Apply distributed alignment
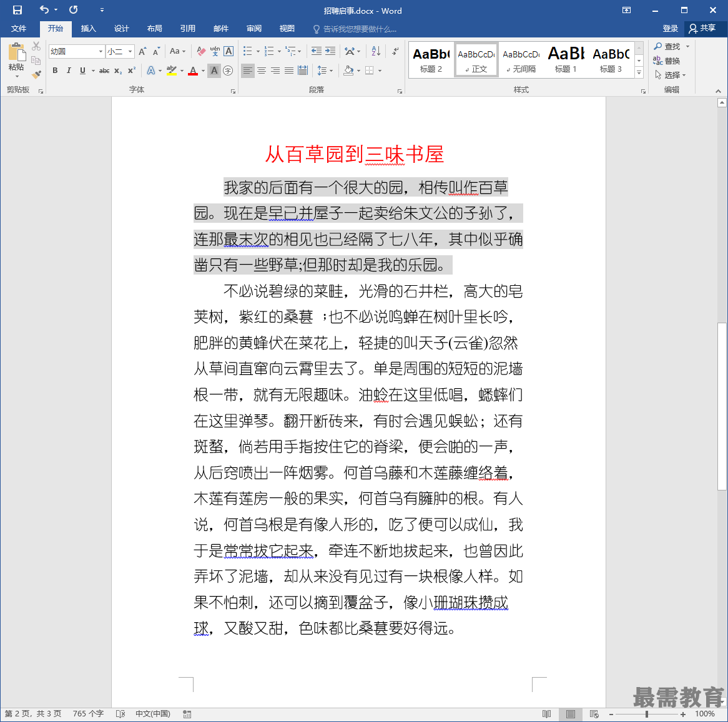 (303, 71)
